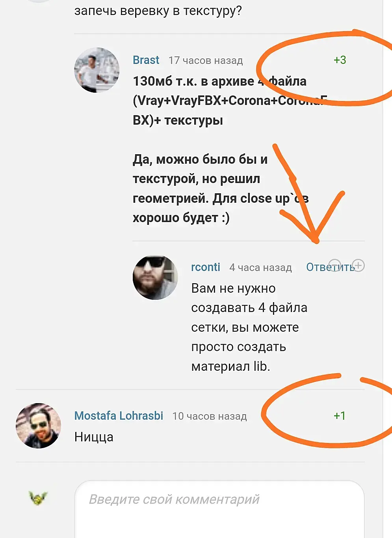The height and width of the screenshot is (538, 392).
Task: Open Brast's profile picture
Action: (97, 70)
